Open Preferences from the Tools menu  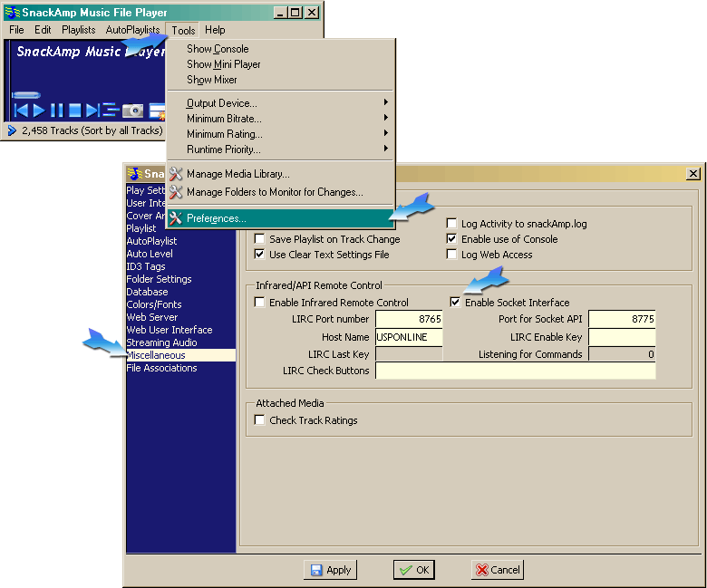pos(280,218)
